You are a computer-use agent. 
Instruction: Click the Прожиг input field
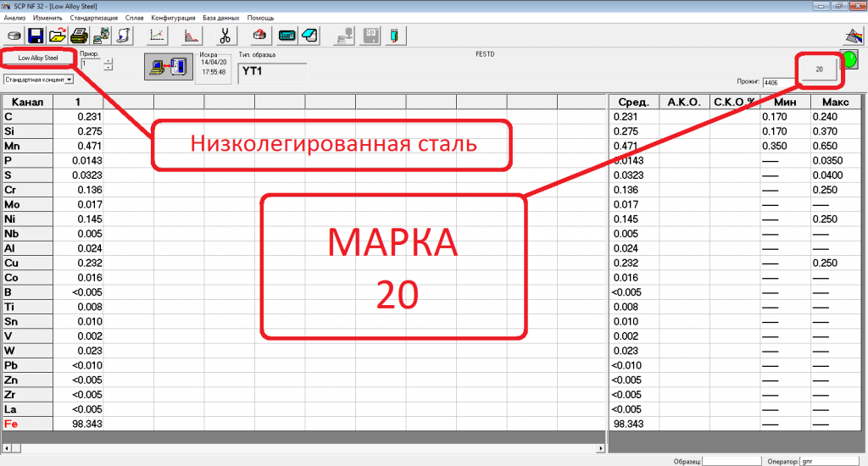777,83
